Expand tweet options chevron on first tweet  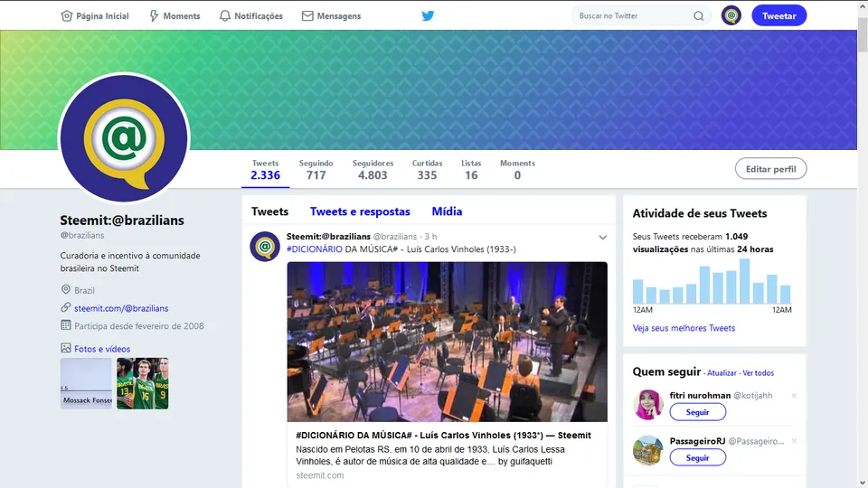tap(602, 238)
